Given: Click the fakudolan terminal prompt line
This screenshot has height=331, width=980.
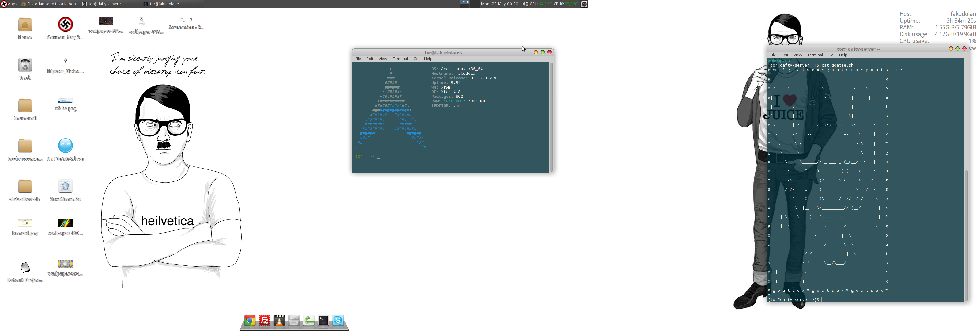Looking at the screenshot, I should (x=367, y=156).
